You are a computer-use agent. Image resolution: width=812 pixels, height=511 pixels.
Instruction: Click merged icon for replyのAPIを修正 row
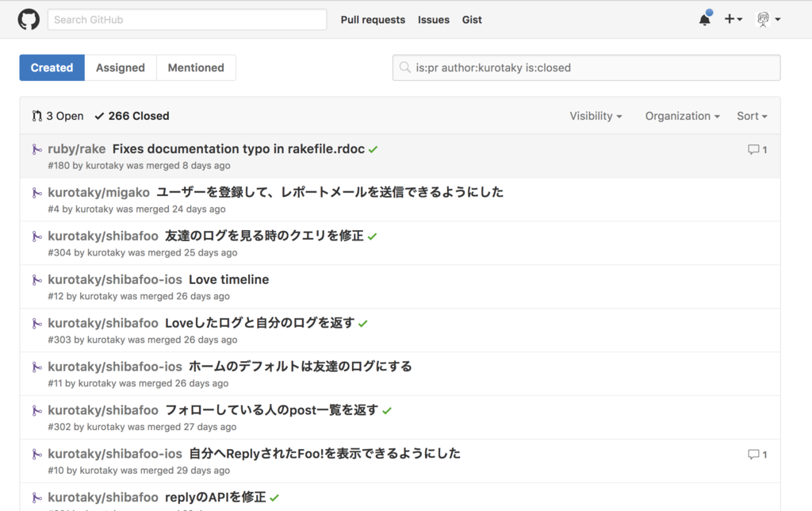pos(36,498)
